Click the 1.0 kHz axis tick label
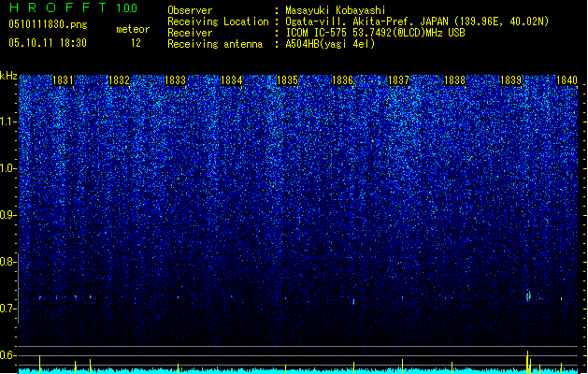Viewport: 588px width, 374px height. [x=8, y=168]
